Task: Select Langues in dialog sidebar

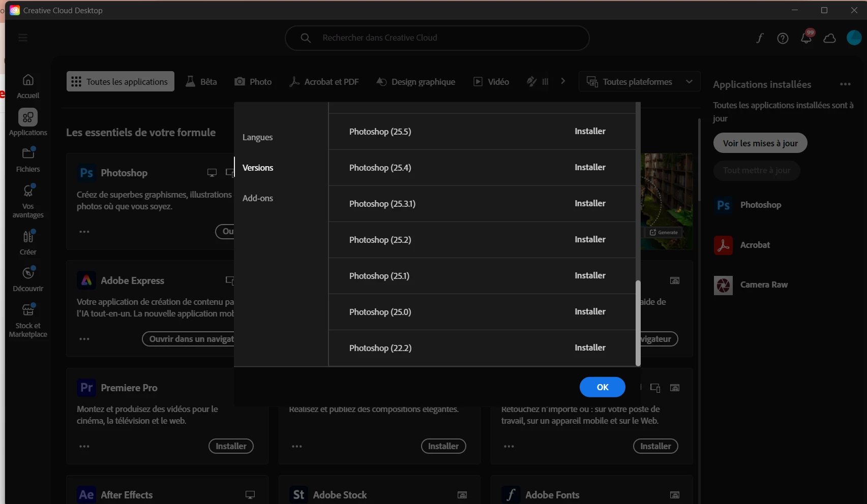Action: click(257, 137)
